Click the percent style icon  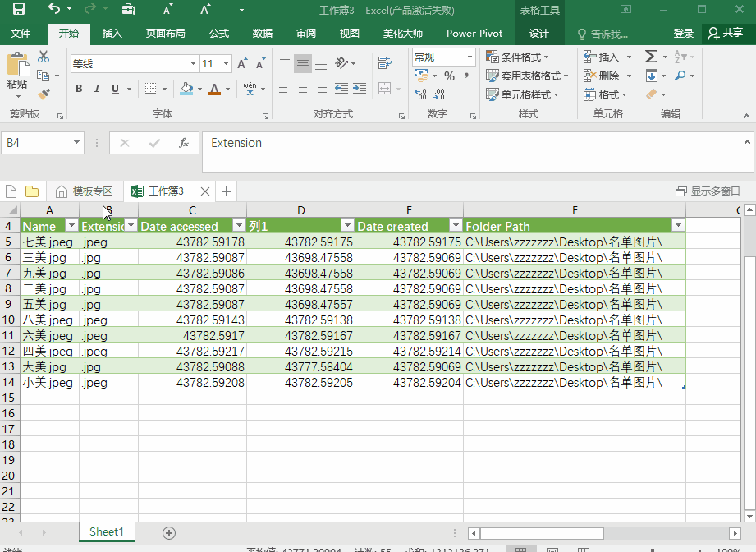(449, 76)
